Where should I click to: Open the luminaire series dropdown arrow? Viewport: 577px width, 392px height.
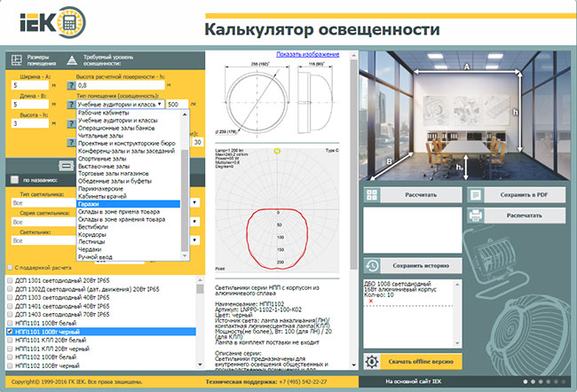(194, 222)
